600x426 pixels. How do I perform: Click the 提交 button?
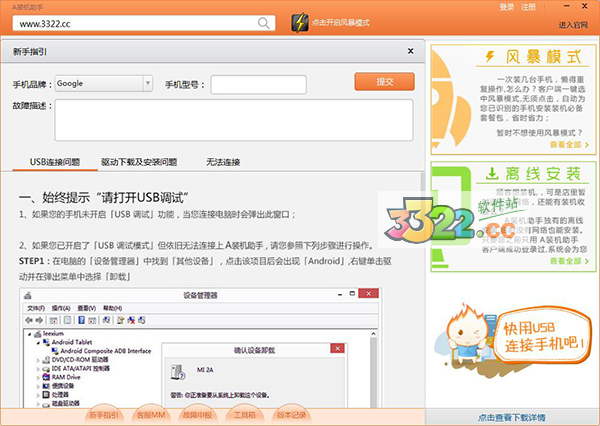[x=384, y=82]
